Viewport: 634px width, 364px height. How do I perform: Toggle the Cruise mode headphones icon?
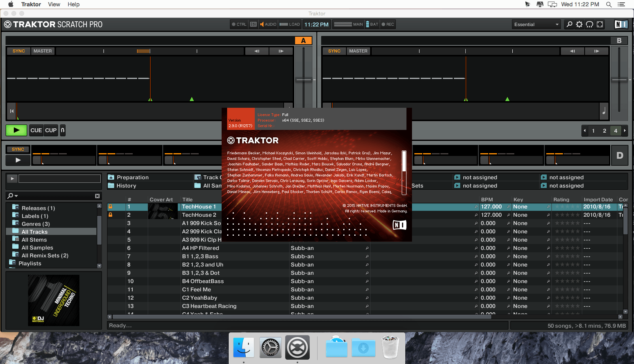pos(589,24)
